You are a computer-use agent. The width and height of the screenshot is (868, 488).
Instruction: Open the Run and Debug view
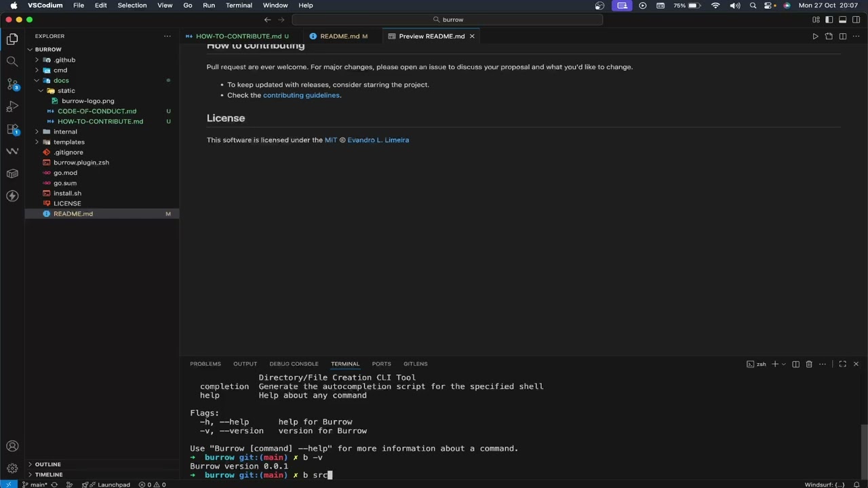pos(12,106)
